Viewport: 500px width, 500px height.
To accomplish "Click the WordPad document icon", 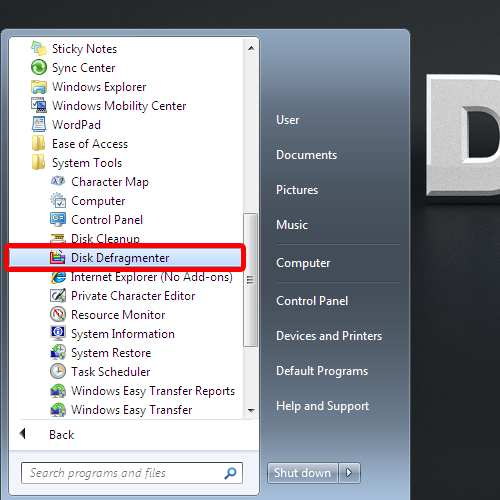I will tap(39, 125).
